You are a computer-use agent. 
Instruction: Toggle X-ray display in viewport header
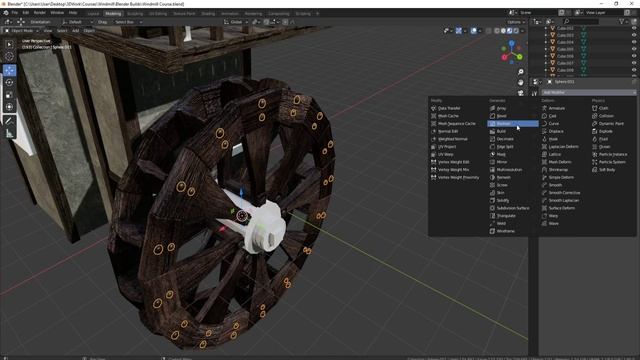click(x=489, y=31)
